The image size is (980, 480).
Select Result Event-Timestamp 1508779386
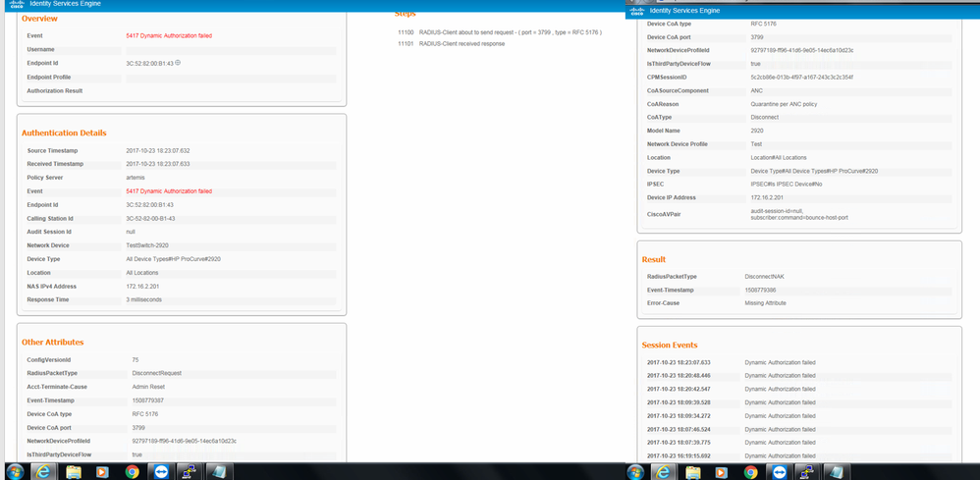761,290
